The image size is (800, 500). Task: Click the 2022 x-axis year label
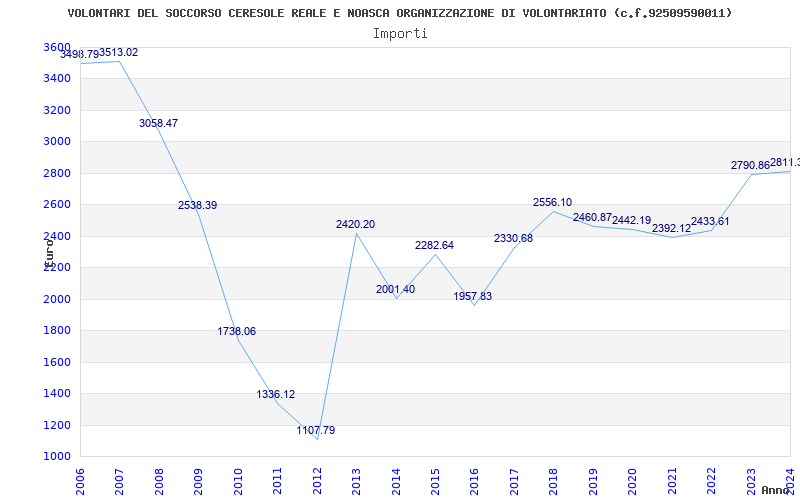[711, 482]
